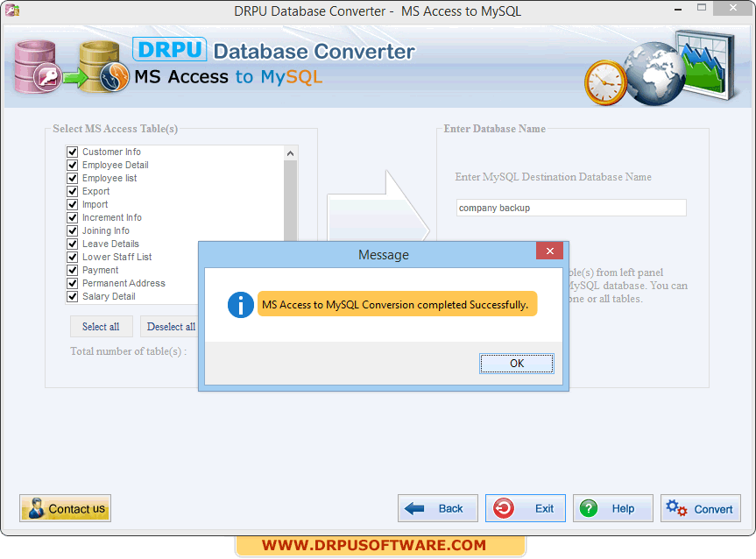Confirm the message by clicking OK
756x559 pixels.
point(516,364)
